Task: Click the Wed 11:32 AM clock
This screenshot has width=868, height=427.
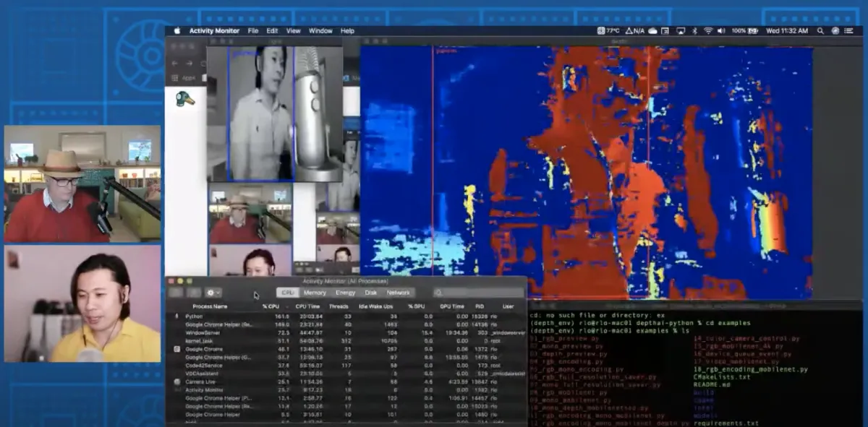Action: 787,31
